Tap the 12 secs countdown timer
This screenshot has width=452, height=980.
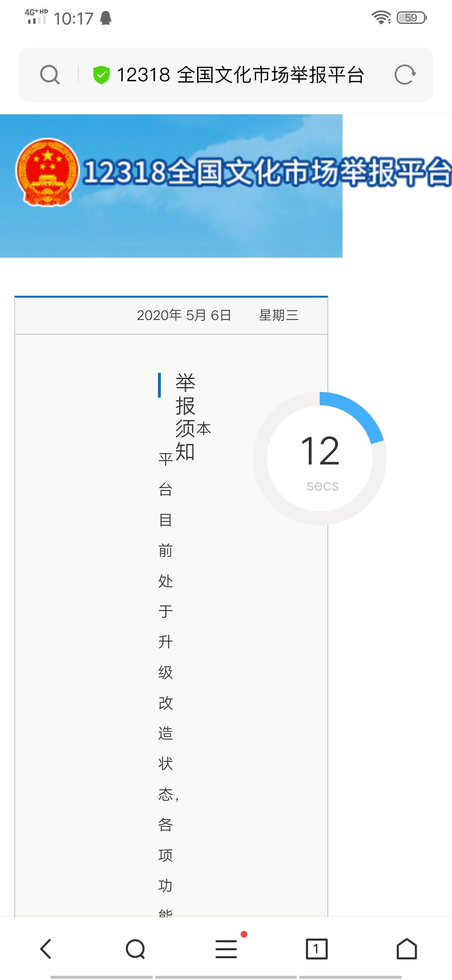320,459
